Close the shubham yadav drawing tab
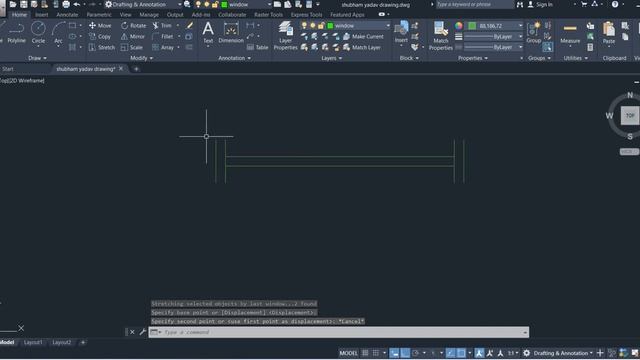Screen dimensions: 640x360 [x=121, y=69]
